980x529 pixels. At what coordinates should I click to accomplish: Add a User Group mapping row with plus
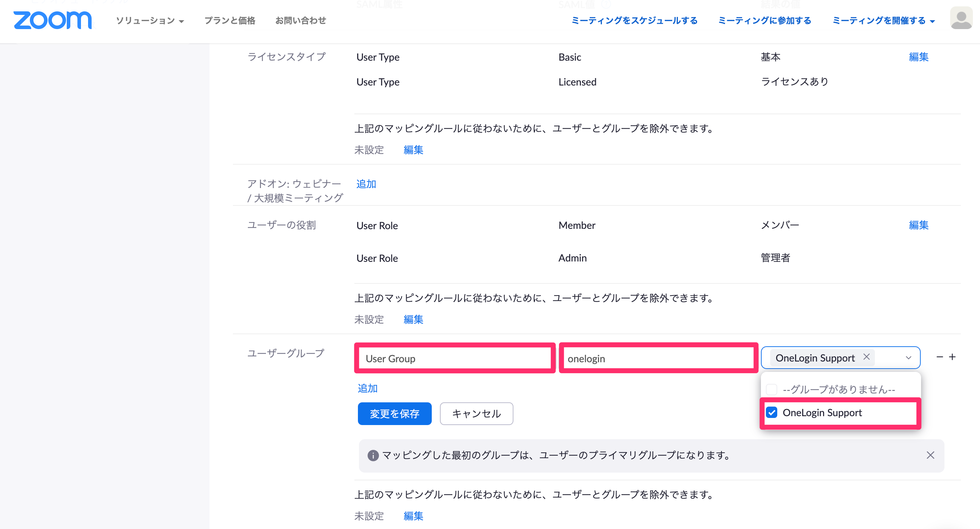[x=952, y=357]
